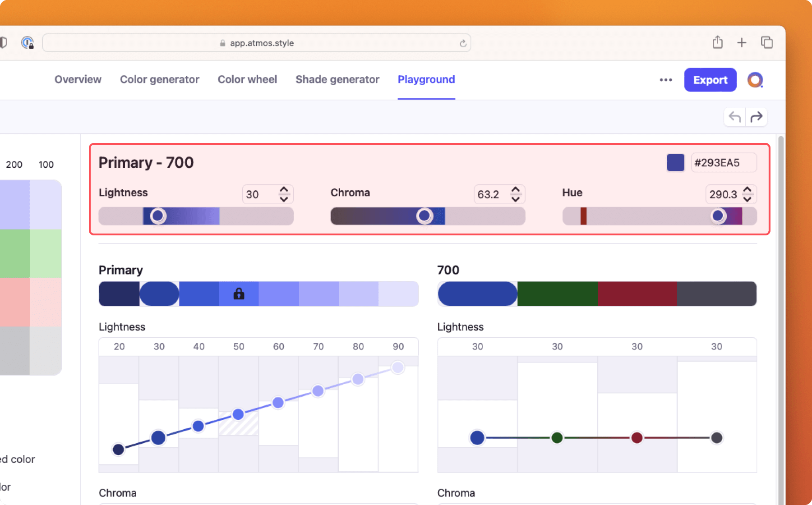The width and height of the screenshot is (812, 505).
Task: Open a new browser tab with plus icon
Action: coord(742,42)
